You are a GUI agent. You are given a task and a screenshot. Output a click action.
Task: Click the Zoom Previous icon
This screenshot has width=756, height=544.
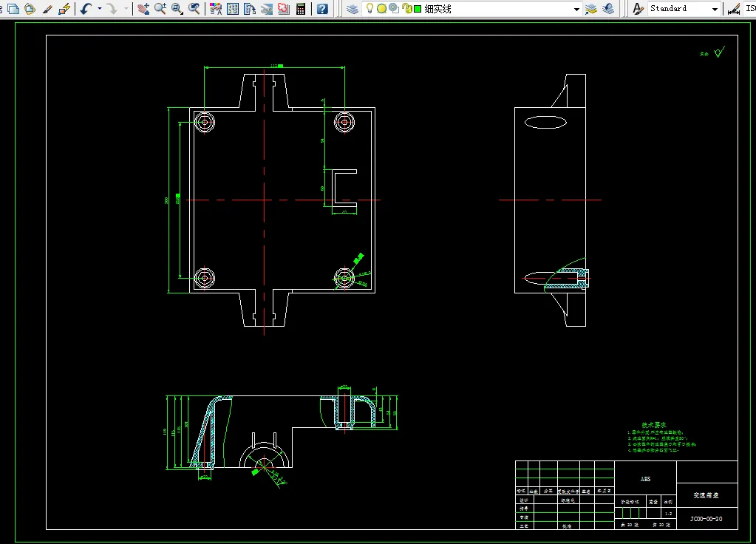(x=194, y=9)
